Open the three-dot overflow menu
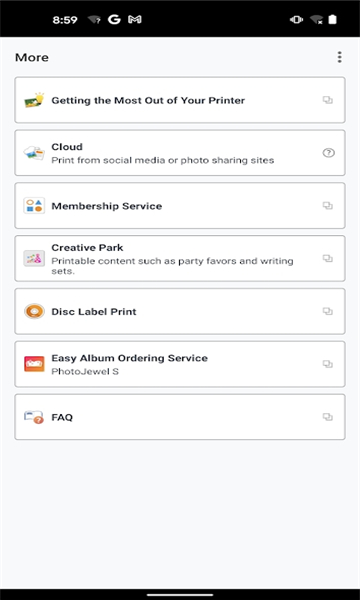360x600 pixels. click(339, 57)
